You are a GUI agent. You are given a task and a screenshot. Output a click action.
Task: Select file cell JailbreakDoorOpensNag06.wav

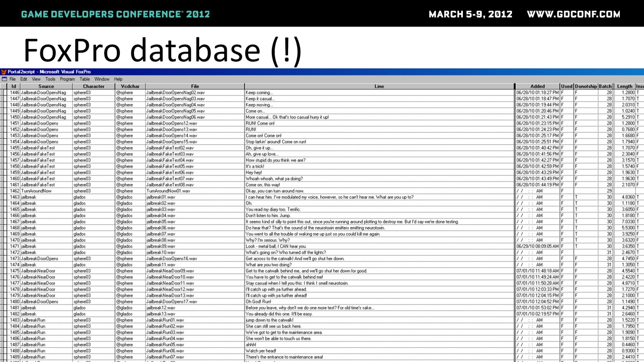[195, 117]
